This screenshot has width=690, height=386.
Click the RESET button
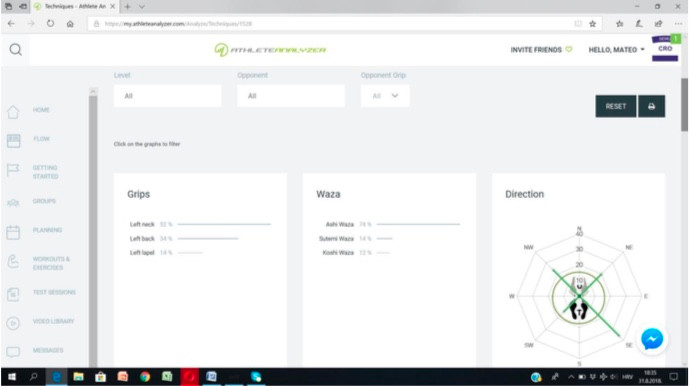point(616,106)
